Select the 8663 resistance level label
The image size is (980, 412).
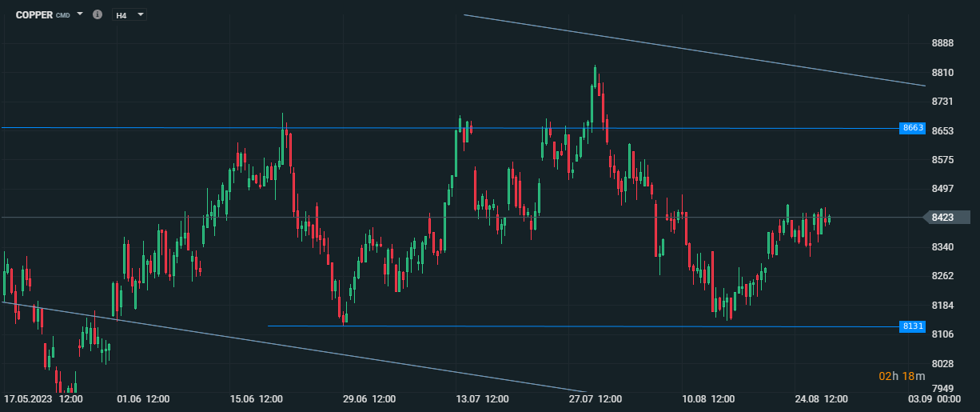point(912,128)
